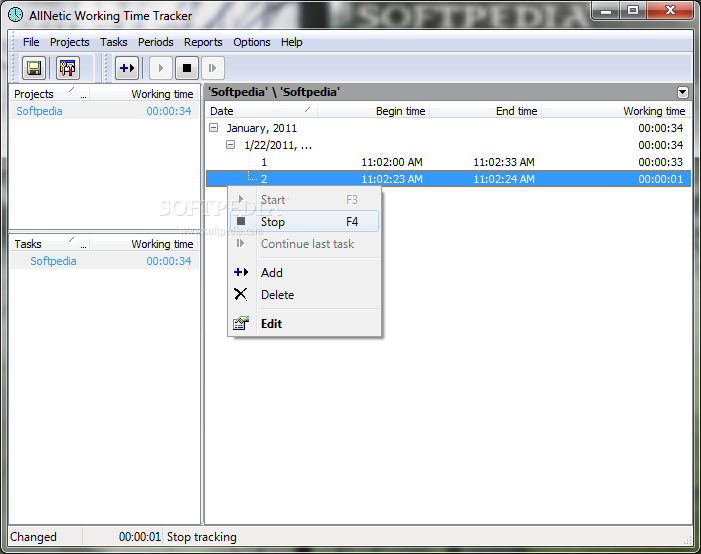Choose Delete in the context menu
The width and height of the screenshot is (701, 554).
(304, 295)
